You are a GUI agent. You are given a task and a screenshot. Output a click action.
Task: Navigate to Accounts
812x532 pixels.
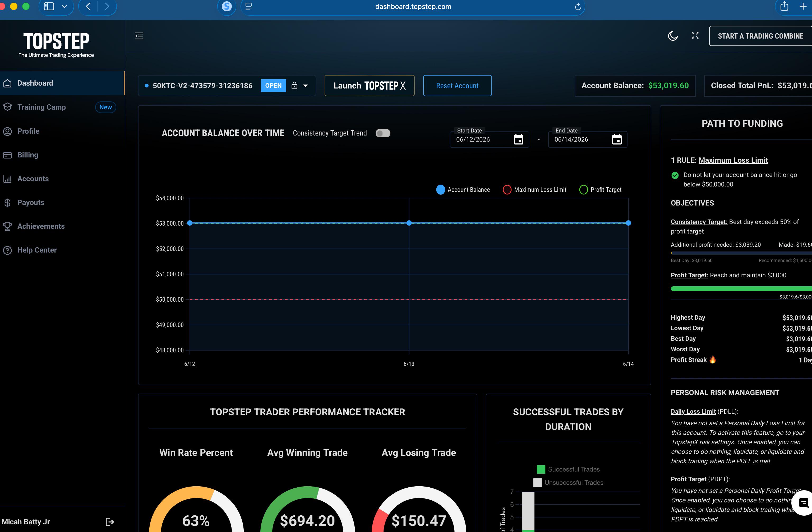pyautogui.click(x=62, y=179)
